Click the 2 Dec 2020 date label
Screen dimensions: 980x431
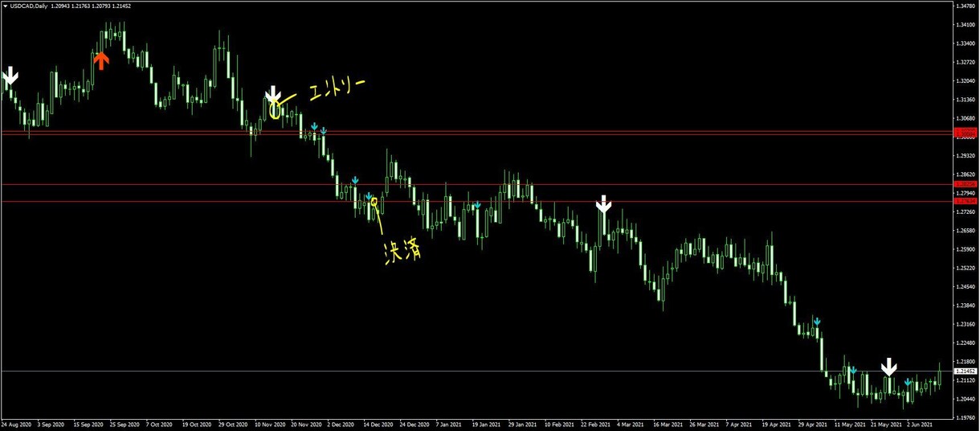341,425
